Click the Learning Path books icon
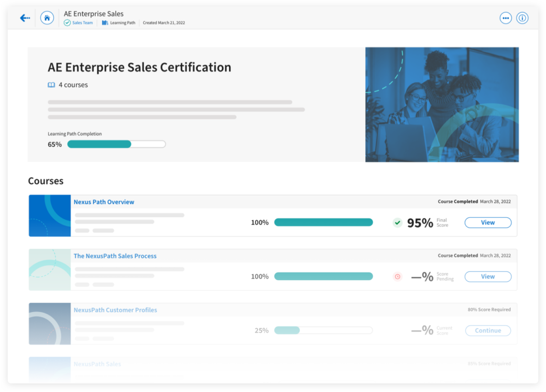 pyautogui.click(x=105, y=23)
